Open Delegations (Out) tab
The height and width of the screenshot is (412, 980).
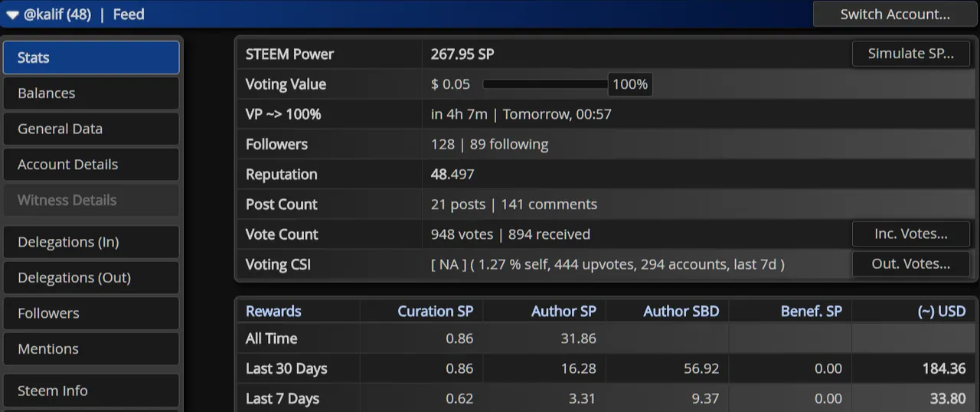pos(91,277)
